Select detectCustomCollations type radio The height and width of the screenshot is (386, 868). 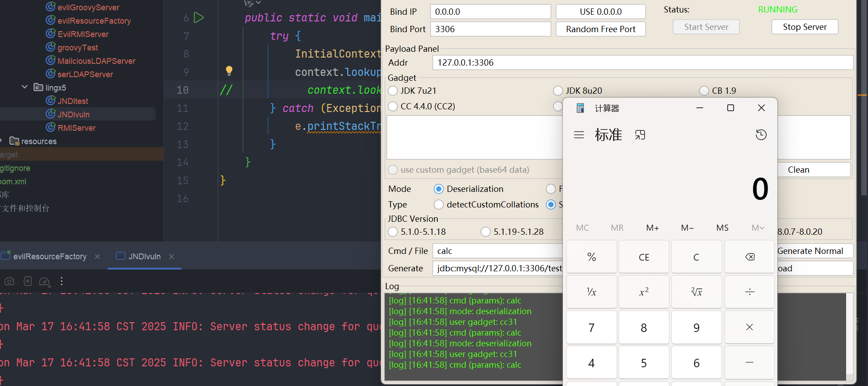coord(439,204)
